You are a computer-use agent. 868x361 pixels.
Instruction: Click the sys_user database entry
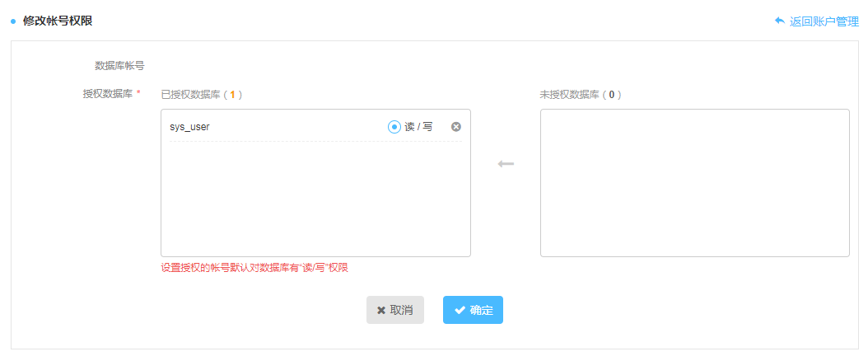point(190,127)
